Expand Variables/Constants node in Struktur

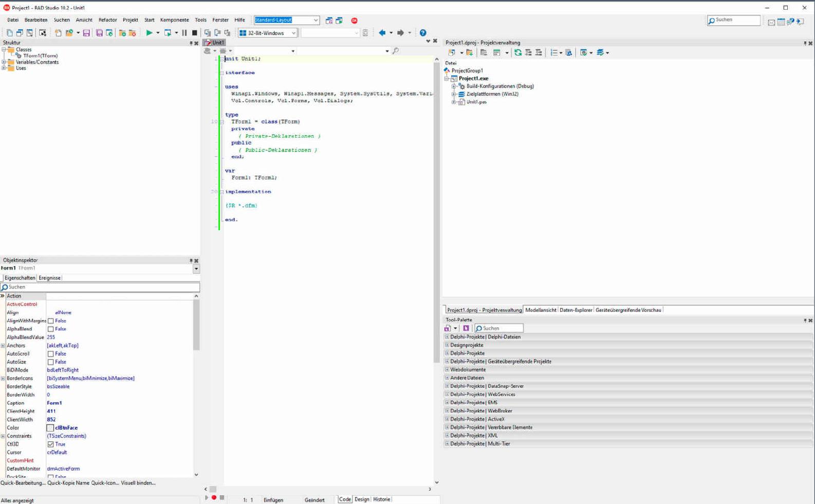click(x=4, y=62)
